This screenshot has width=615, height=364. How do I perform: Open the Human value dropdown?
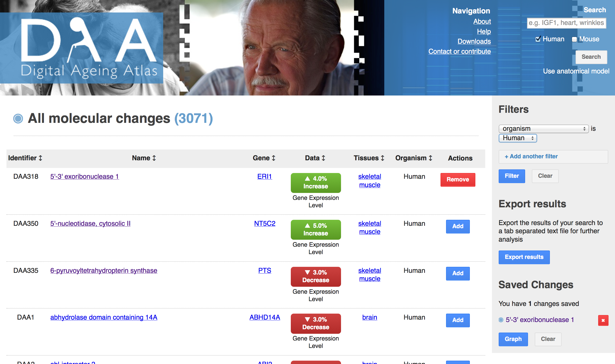click(x=517, y=138)
